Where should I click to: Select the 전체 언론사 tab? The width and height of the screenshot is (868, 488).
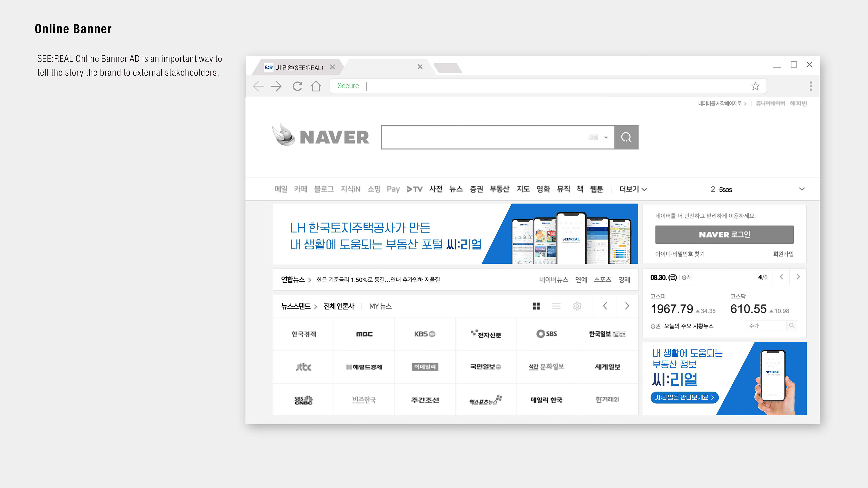pyautogui.click(x=339, y=306)
